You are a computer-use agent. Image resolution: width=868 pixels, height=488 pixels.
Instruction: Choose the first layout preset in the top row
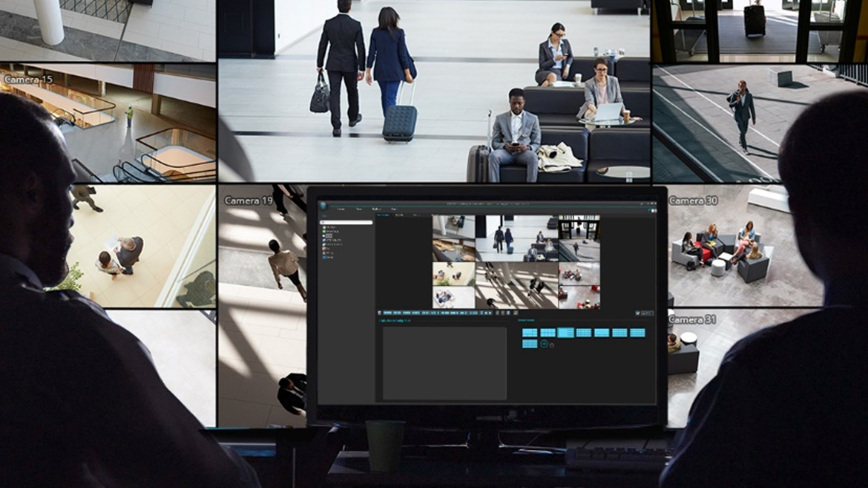(530, 333)
